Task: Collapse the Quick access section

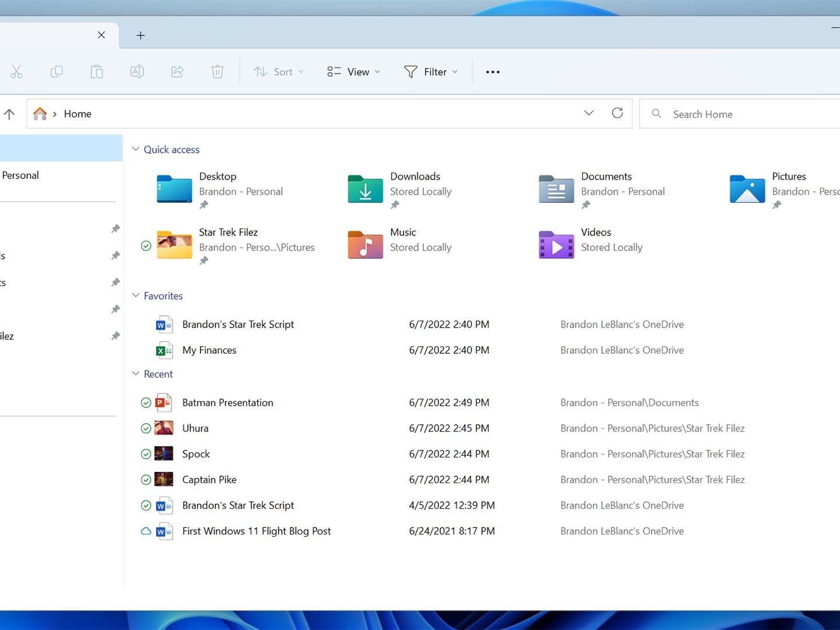Action: pyautogui.click(x=135, y=149)
